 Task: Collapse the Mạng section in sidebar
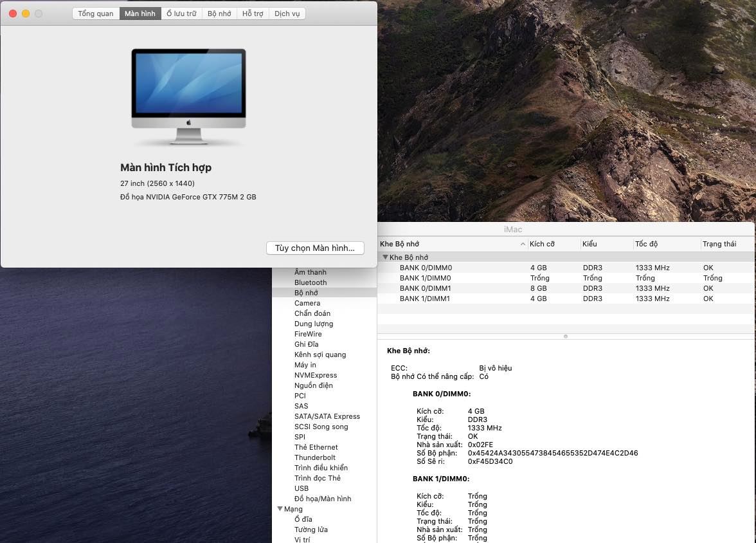point(280,509)
